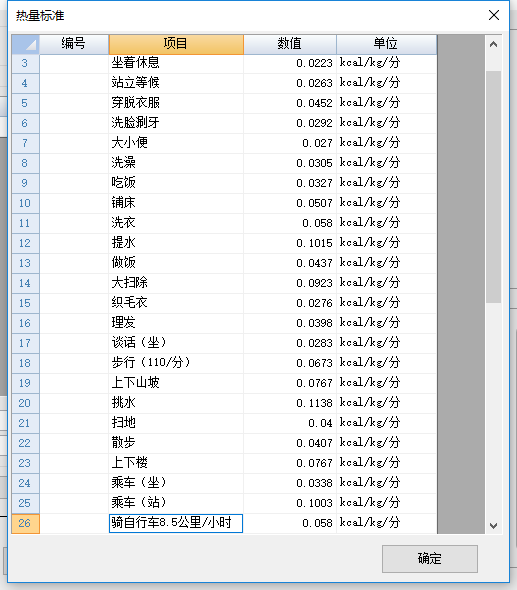Close the 热量标准 dialog
Screen dimensions: 517x590
(x=494, y=15)
